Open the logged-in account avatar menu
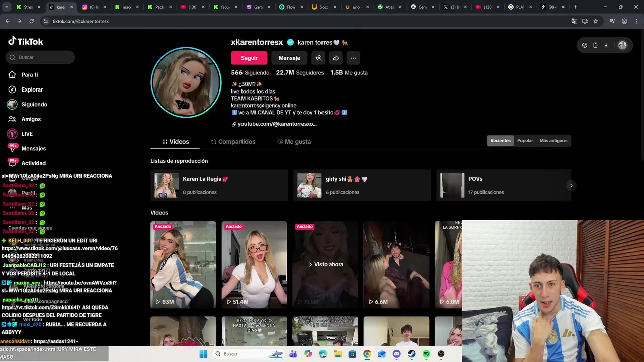 click(622, 45)
